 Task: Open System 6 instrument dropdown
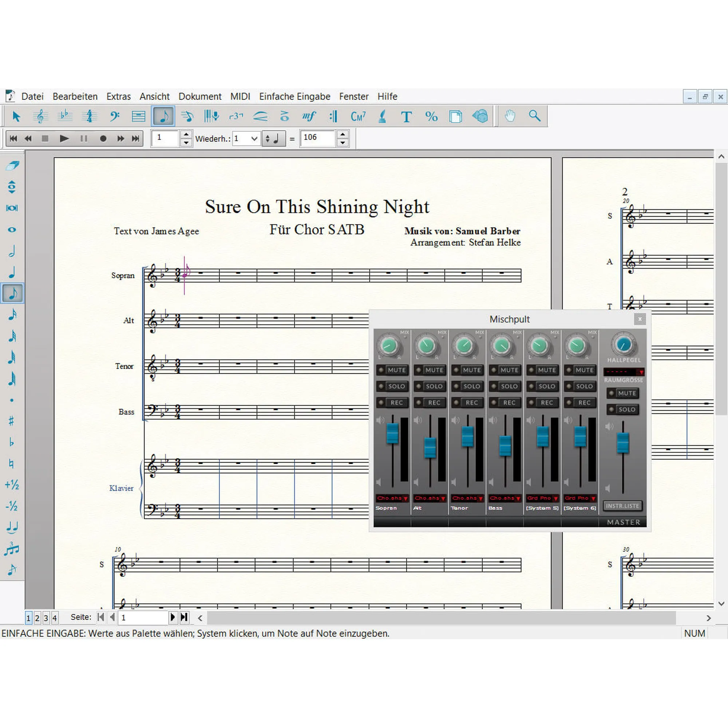coord(580,498)
